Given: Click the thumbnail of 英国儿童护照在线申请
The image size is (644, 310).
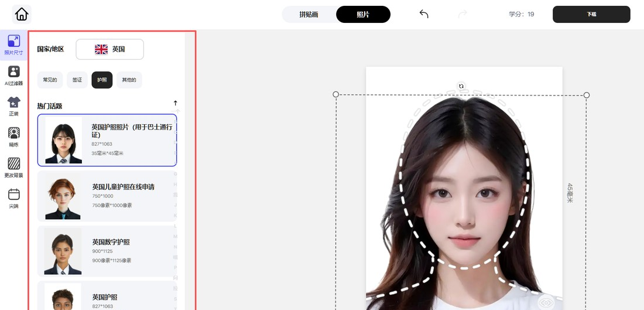Looking at the screenshot, I should coord(63,196).
